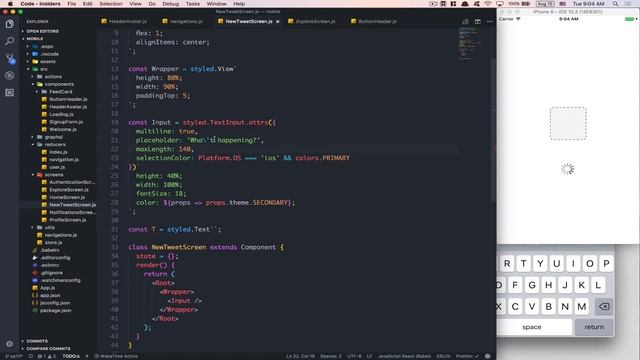Open ProfileScreen.js in the explorer
The width and height of the screenshot is (640, 360).
point(68,220)
